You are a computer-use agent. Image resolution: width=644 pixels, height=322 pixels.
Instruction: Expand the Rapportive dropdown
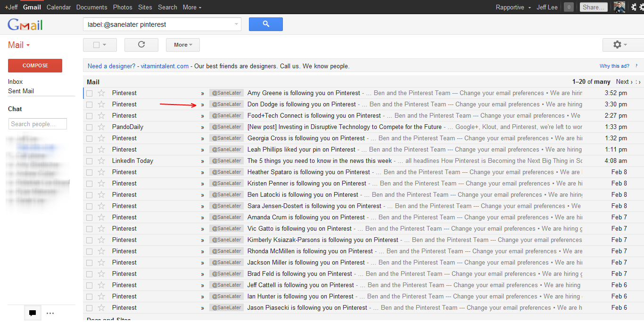(x=513, y=7)
